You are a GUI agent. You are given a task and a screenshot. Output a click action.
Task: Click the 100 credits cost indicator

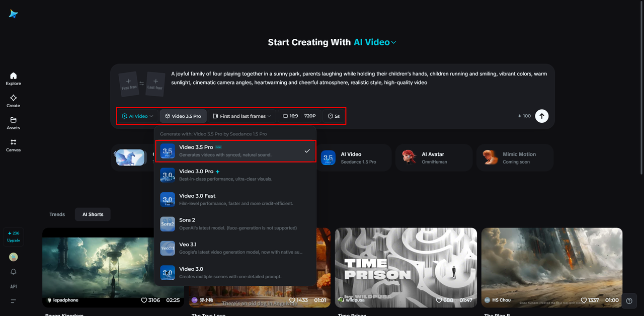click(x=524, y=116)
